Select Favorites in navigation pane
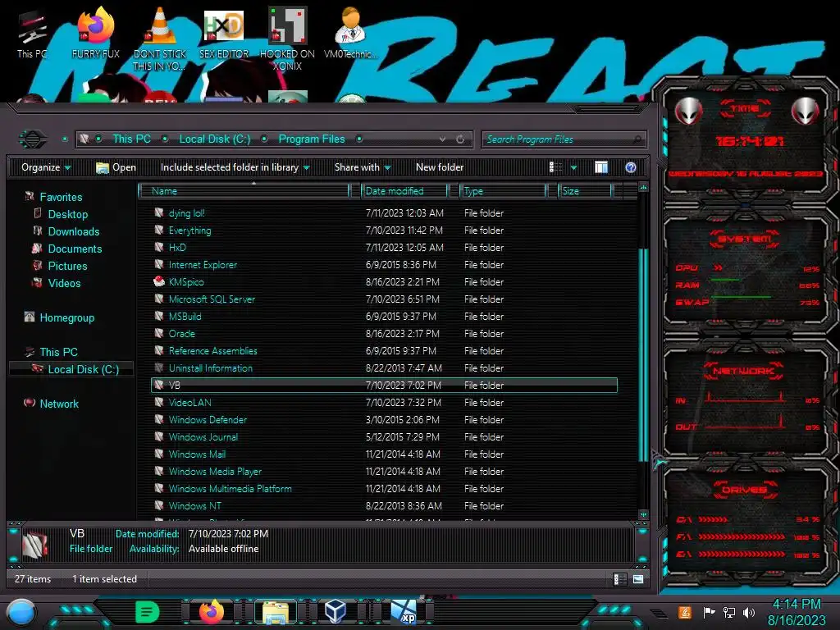The image size is (840, 630). point(61,197)
